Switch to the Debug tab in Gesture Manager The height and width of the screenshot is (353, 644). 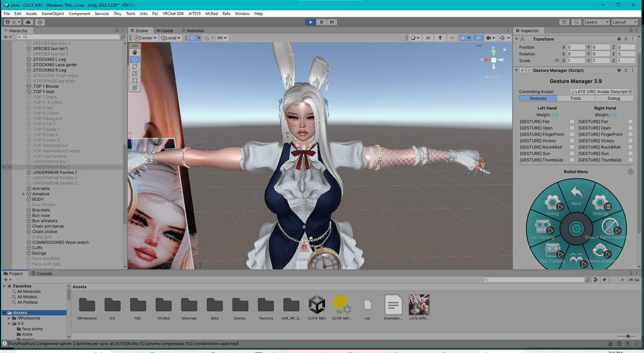pos(614,98)
